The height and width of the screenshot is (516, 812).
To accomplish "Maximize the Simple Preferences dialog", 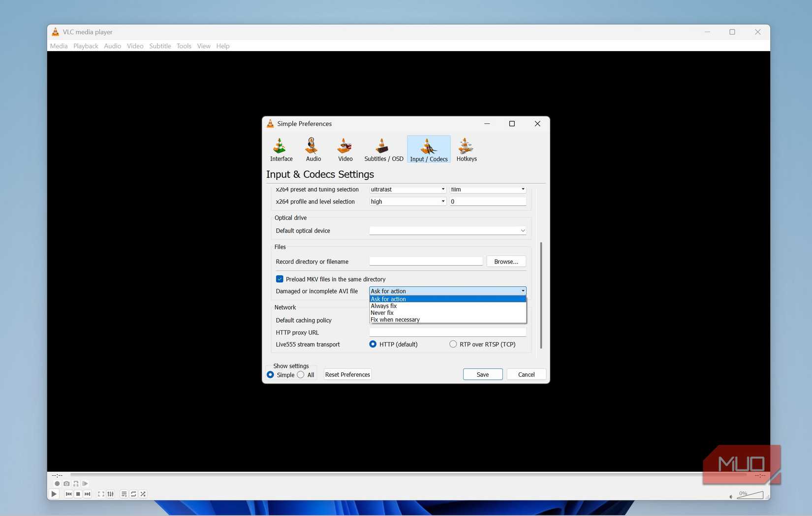I will pyautogui.click(x=512, y=123).
